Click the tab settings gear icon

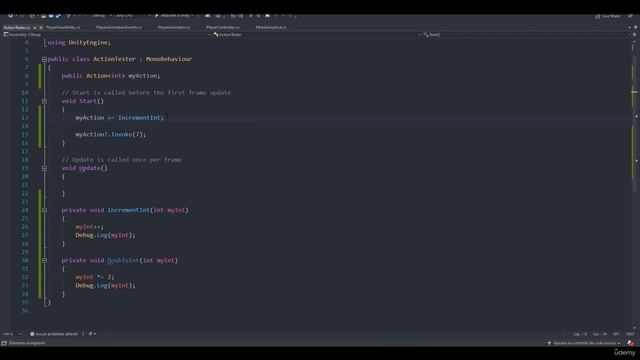[635, 27]
